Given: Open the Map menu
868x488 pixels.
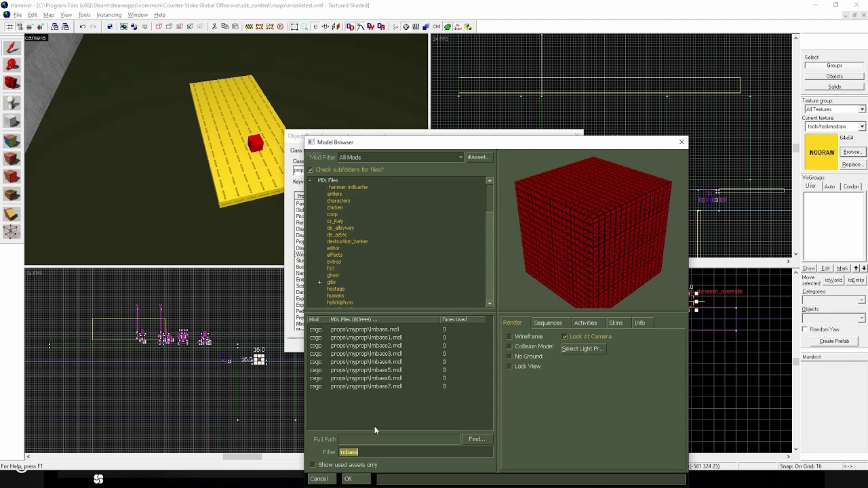Looking at the screenshot, I should pyautogui.click(x=49, y=15).
